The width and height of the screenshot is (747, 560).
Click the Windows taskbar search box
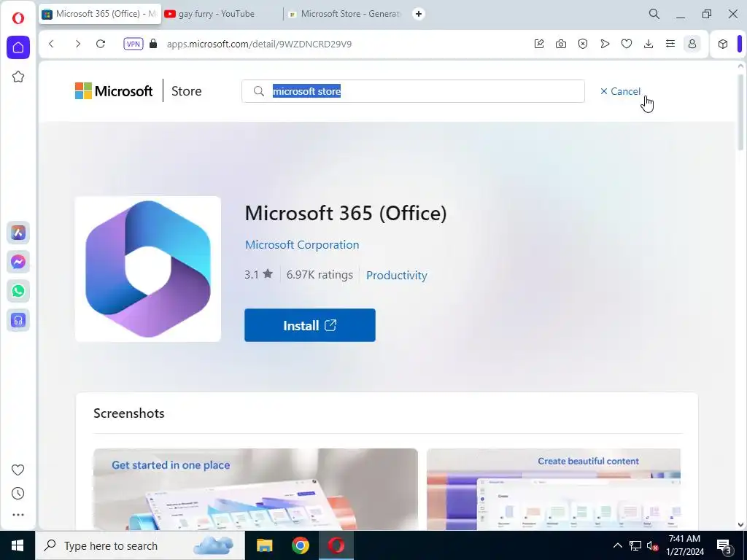(140, 545)
